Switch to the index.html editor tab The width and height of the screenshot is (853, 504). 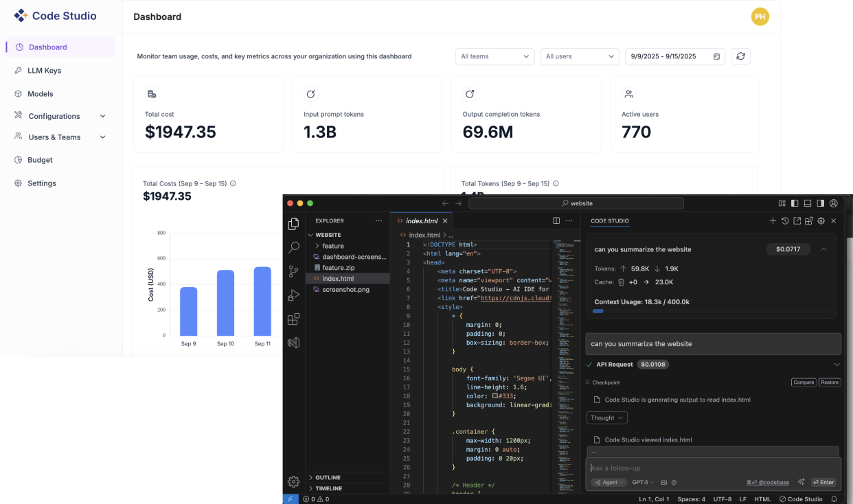click(422, 220)
